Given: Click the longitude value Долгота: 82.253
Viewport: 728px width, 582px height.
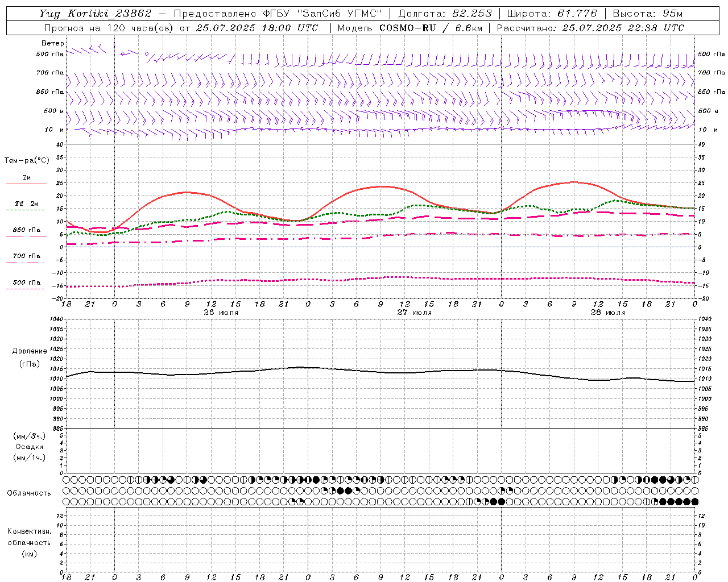Looking at the screenshot, I should 445,14.
